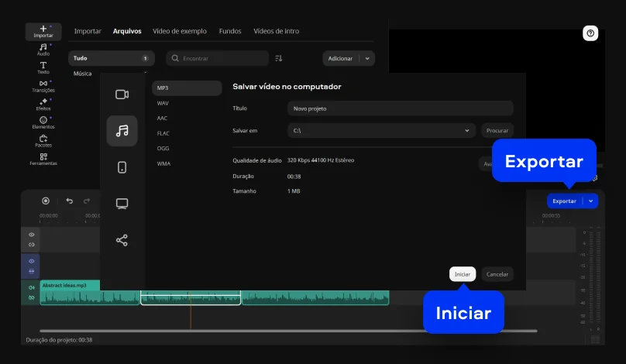
Task: Switch to the Fundos tab
Action: pos(230,31)
